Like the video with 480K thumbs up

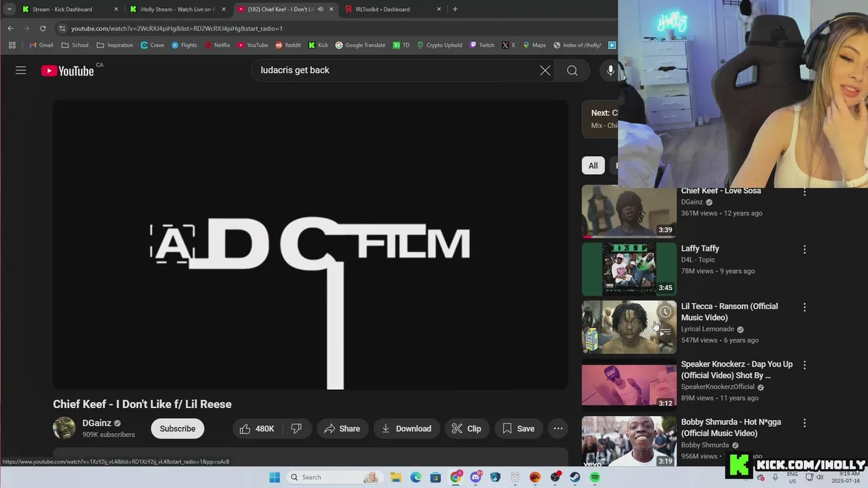click(256, 428)
